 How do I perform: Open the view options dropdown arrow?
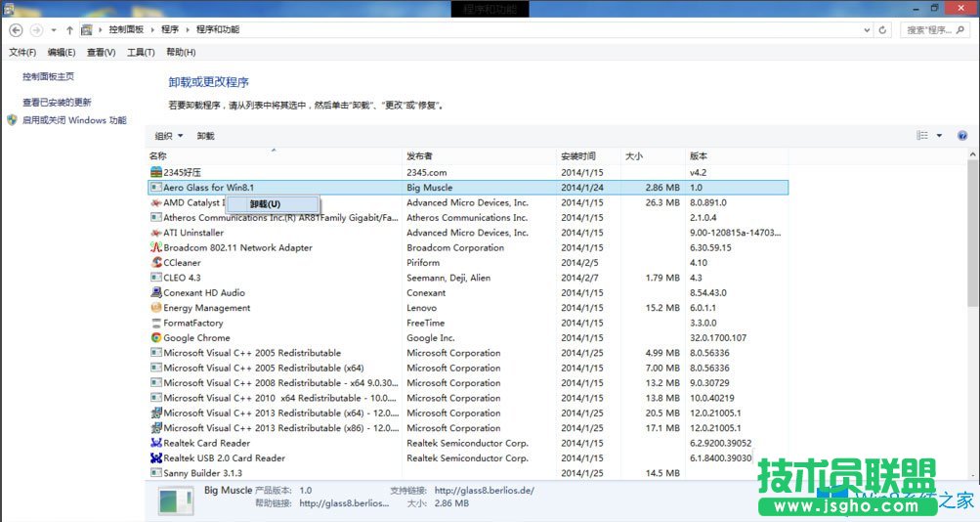(x=939, y=136)
